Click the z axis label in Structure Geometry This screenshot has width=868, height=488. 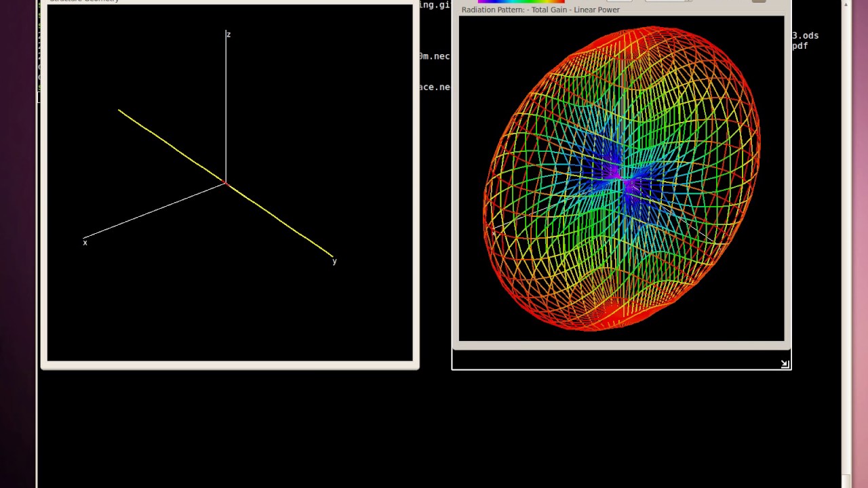click(229, 35)
